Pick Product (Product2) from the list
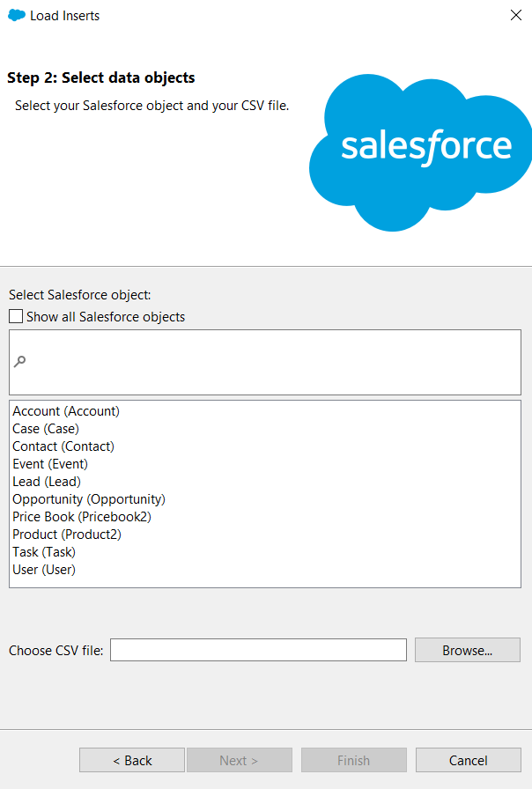Viewport: 532px width, 789px height. [x=67, y=535]
